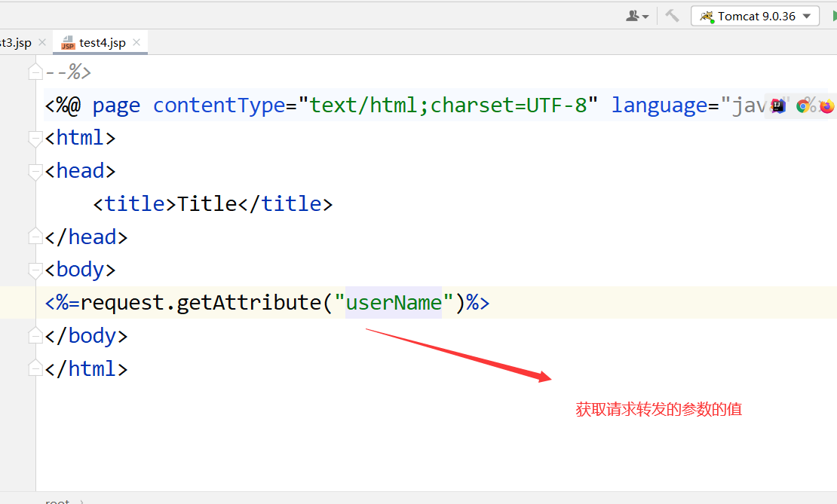Collapse the <html> tag fold marker
This screenshot has height=504, width=837.
pyautogui.click(x=35, y=139)
